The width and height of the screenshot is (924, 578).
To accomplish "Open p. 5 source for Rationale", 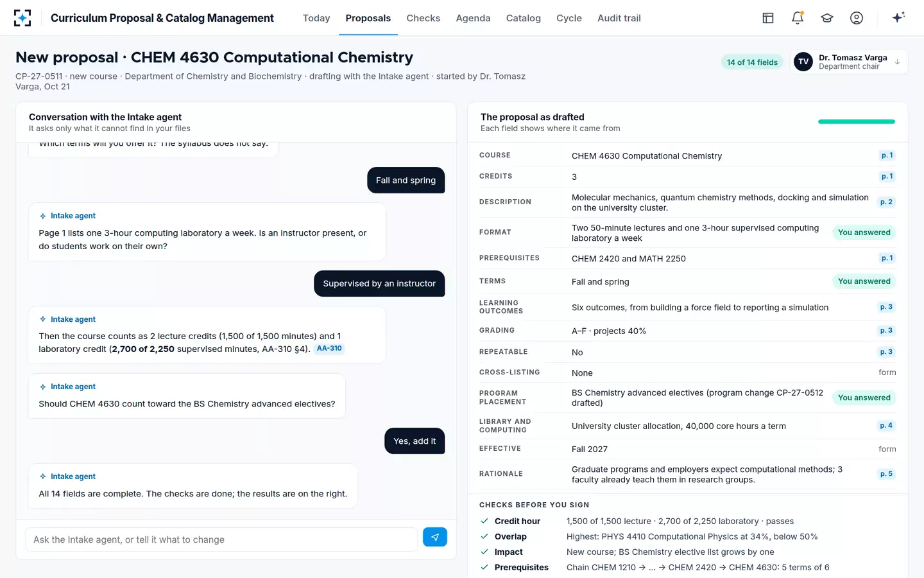I will (886, 474).
